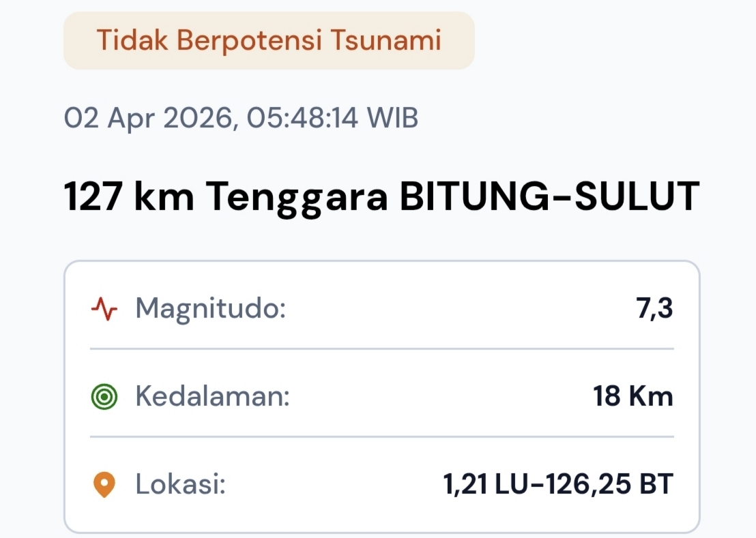The width and height of the screenshot is (756, 538).
Task: Click the green depth target icon
Action: [x=104, y=396]
